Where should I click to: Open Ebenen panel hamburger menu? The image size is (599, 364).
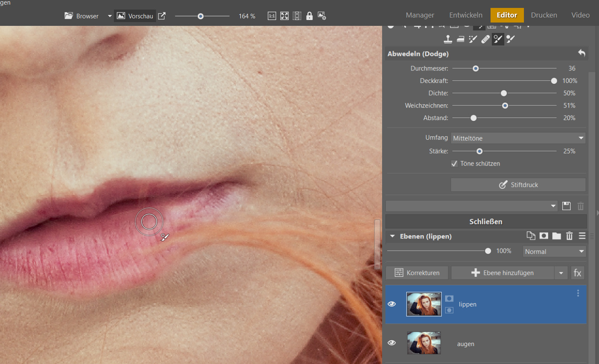point(582,236)
